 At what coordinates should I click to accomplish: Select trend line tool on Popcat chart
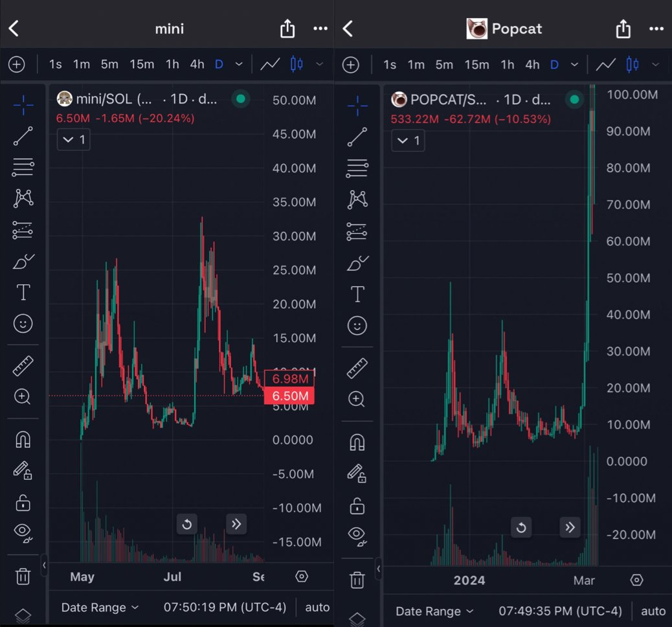(x=357, y=137)
